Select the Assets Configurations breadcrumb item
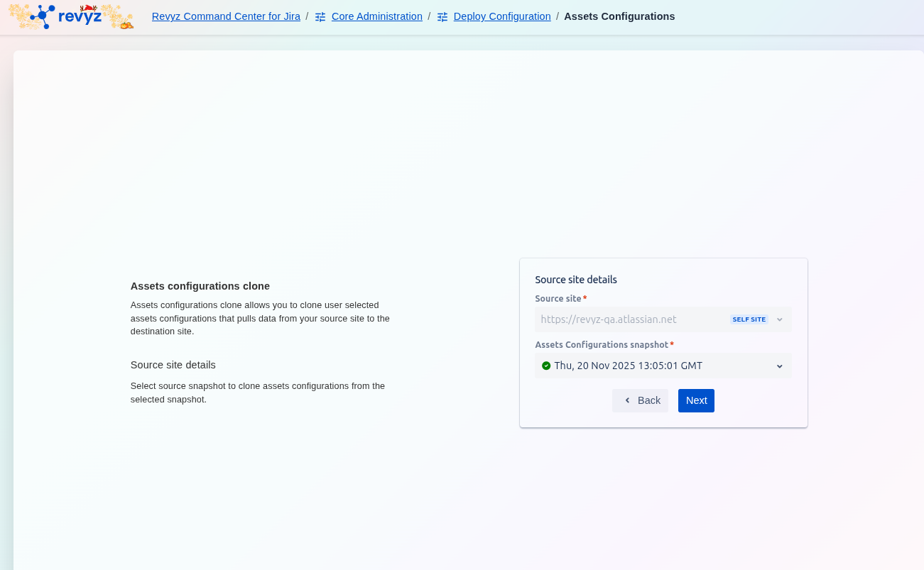Screen dimensions: 924x570 [619, 16]
